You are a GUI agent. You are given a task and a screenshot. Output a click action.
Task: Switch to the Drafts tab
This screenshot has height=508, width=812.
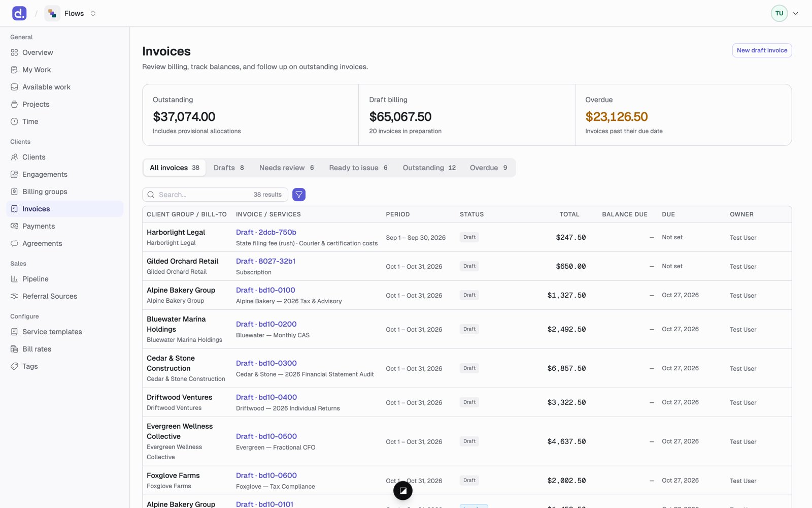pyautogui.click(x=229, y=168)
